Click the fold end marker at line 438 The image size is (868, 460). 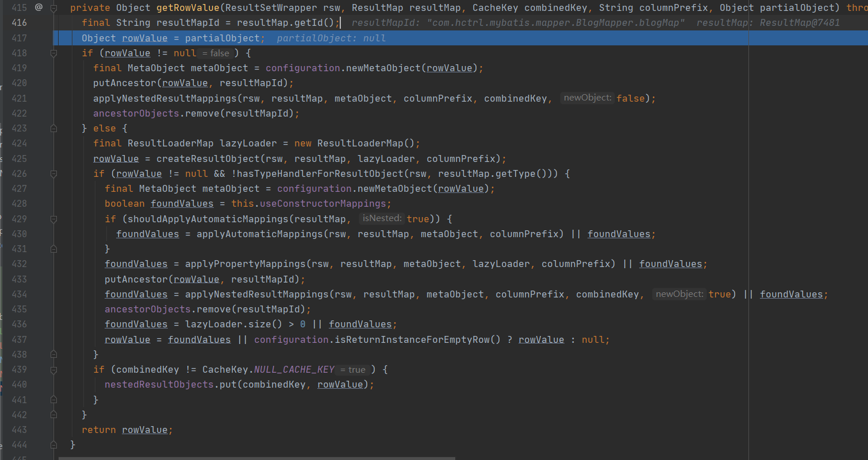(53, 354)
